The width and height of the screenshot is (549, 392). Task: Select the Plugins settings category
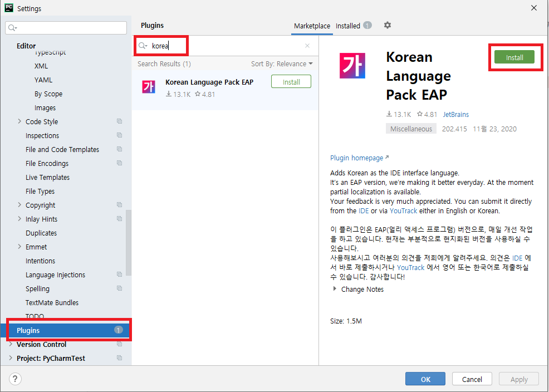point(66,330)
